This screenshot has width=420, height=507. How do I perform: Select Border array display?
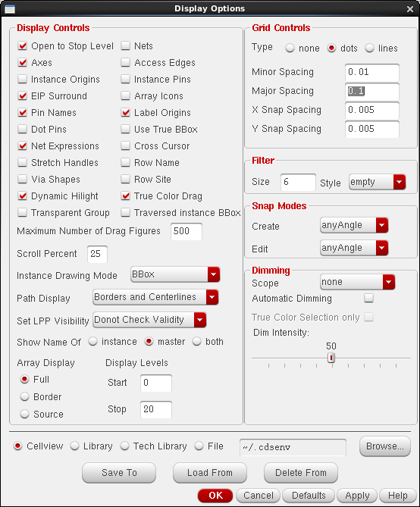coord(24,397)
